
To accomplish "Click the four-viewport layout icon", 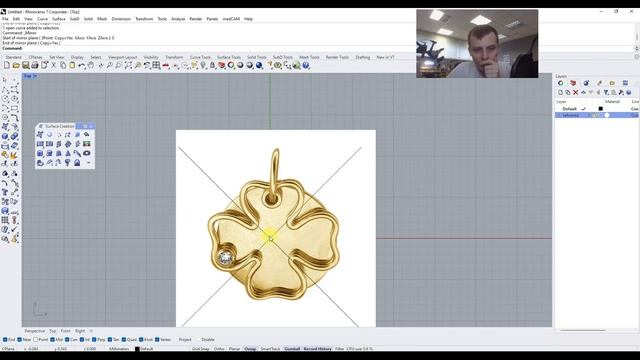I will coord(156,65).
